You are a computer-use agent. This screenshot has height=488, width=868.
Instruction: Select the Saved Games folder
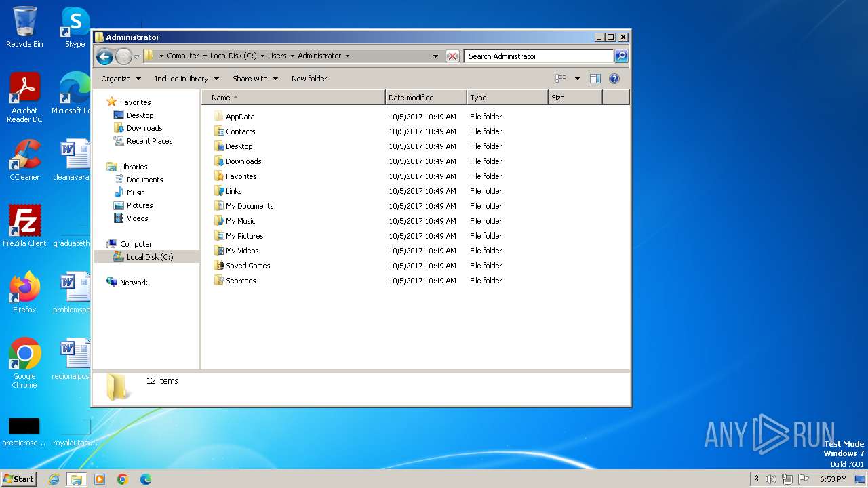tap(248, 266)
